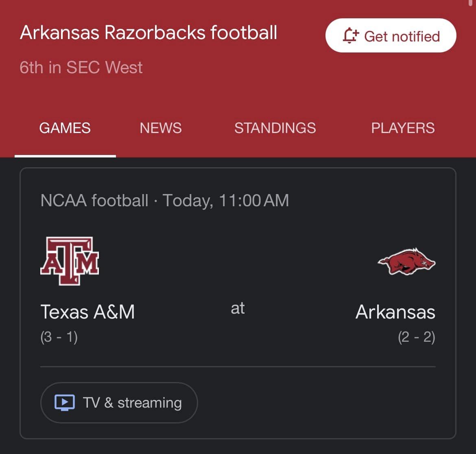476x454 pixels.
Task: Click the Arkansas Razorbacks football heading
Action: (148, 33)
